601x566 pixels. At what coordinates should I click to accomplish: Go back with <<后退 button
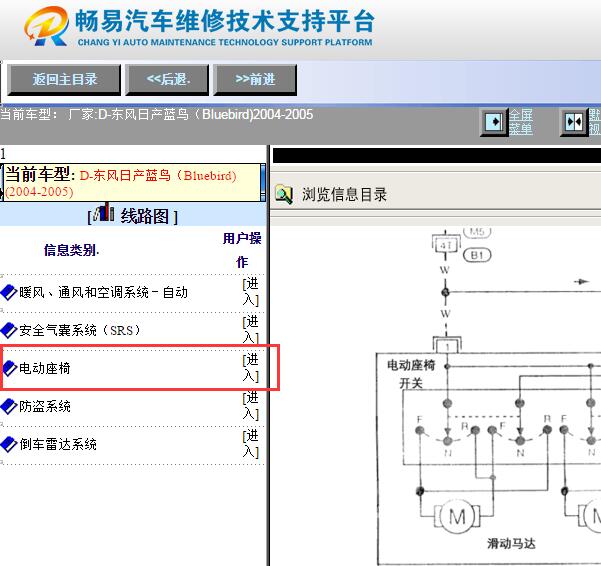pyautogui.click(x=167, y=80)
